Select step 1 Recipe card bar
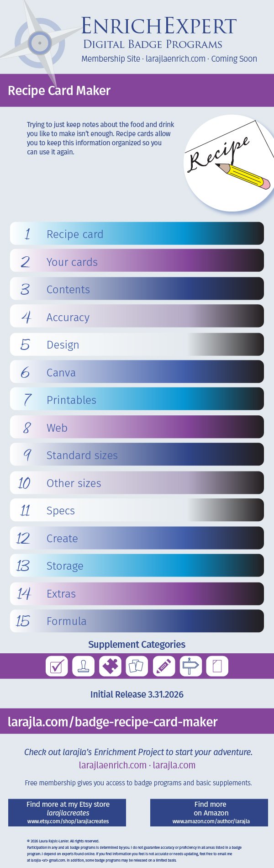The width and height of the screenshot is (274, 868). pos(137,233)
